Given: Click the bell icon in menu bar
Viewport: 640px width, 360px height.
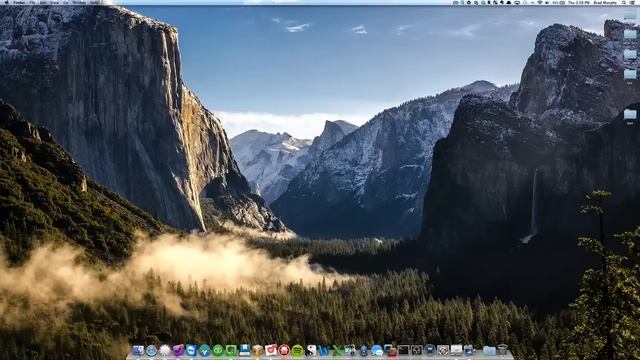Looking at the screenshot, I should 509,2.
